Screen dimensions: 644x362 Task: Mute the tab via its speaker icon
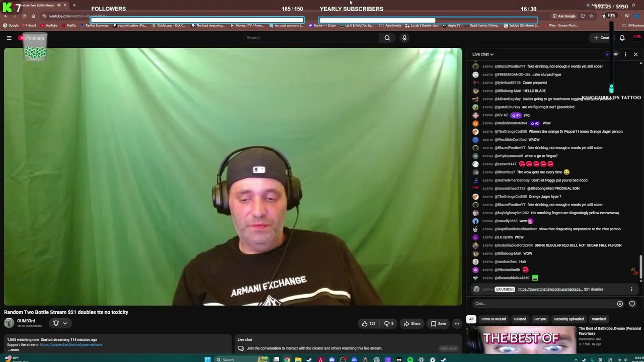pos(59,5)
